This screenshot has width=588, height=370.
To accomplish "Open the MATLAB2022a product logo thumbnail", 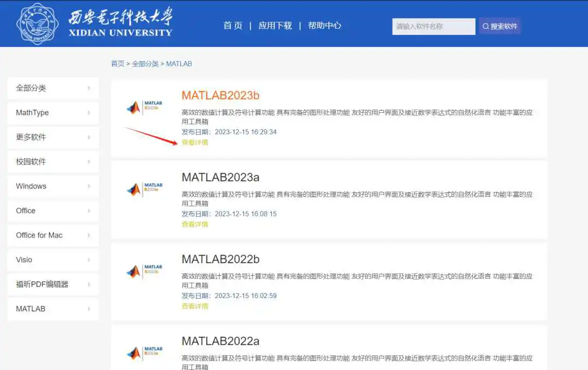I will 144,353.
